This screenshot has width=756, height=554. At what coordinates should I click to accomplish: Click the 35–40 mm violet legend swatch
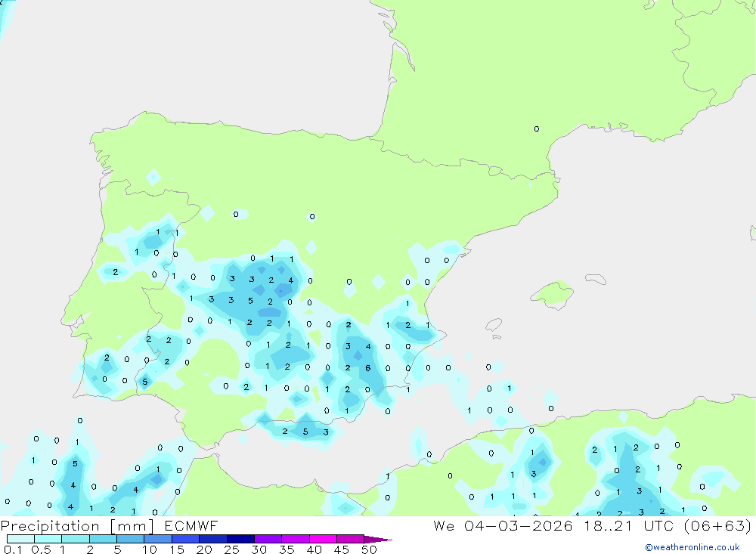[295, 539]
